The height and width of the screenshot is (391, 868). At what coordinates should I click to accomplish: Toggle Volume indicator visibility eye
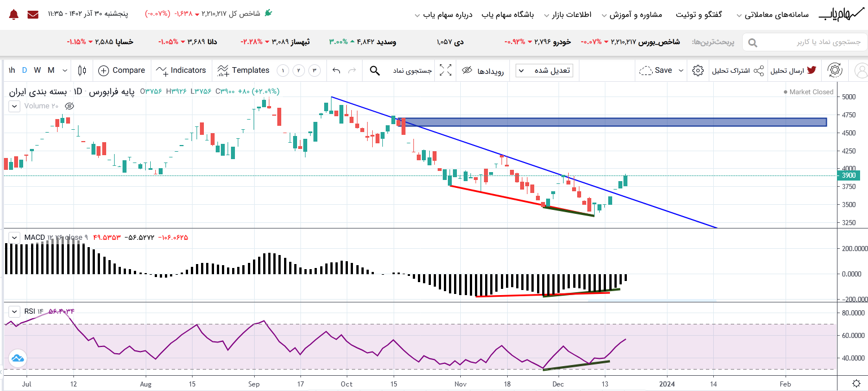69,106
